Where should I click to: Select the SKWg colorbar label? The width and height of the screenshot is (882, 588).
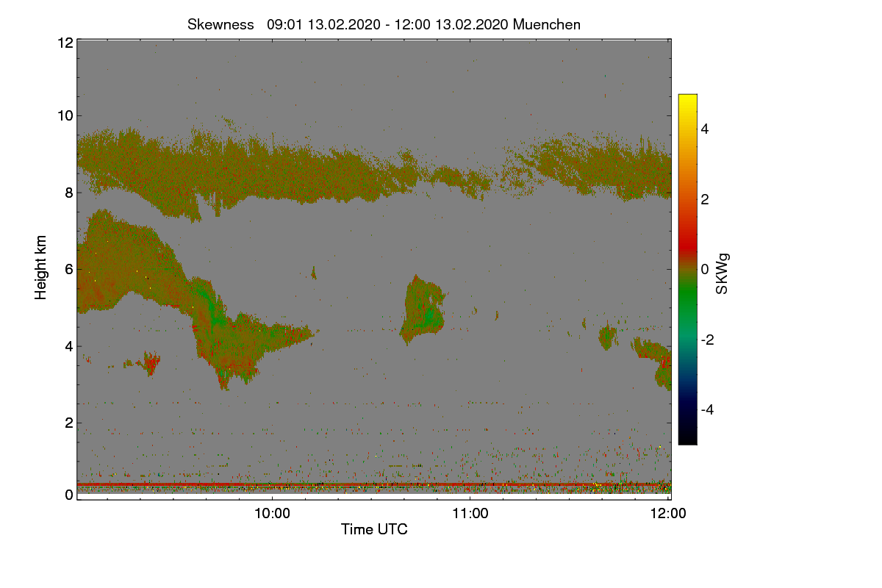[x=722, y=274]
